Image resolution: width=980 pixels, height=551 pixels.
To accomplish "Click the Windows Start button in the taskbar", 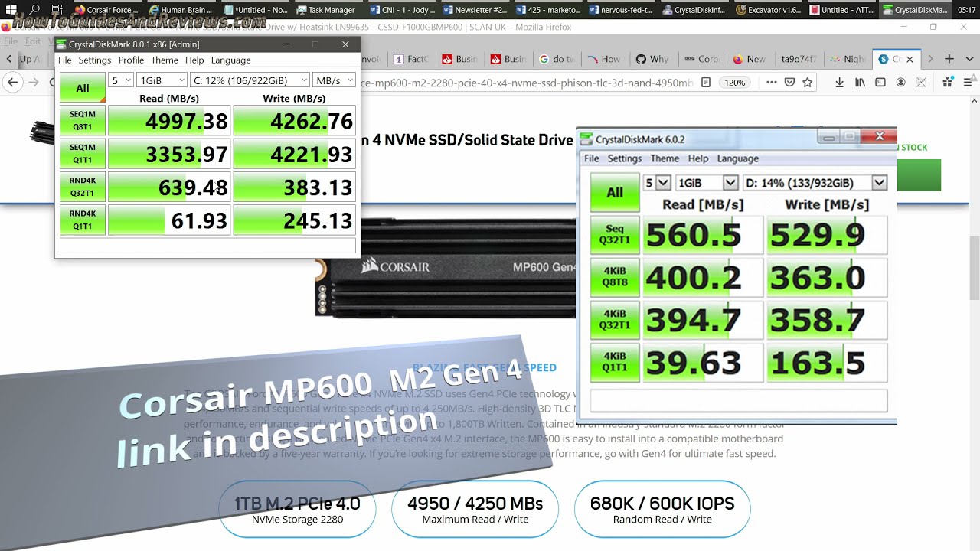I will click(x=11, y=10).
